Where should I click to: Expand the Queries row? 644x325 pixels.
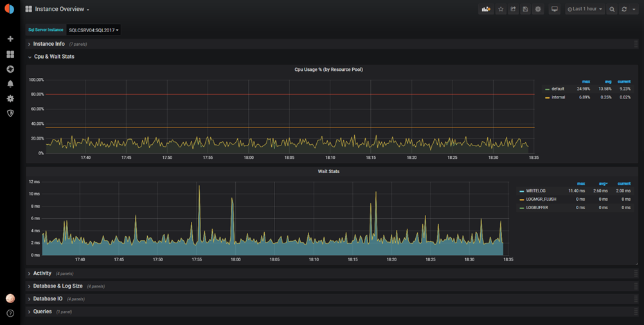(42, 311)
